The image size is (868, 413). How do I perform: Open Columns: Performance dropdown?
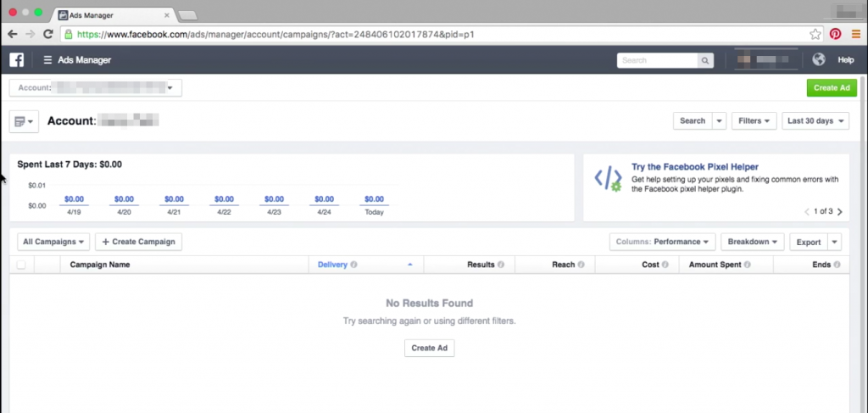[x=662, y=242]
